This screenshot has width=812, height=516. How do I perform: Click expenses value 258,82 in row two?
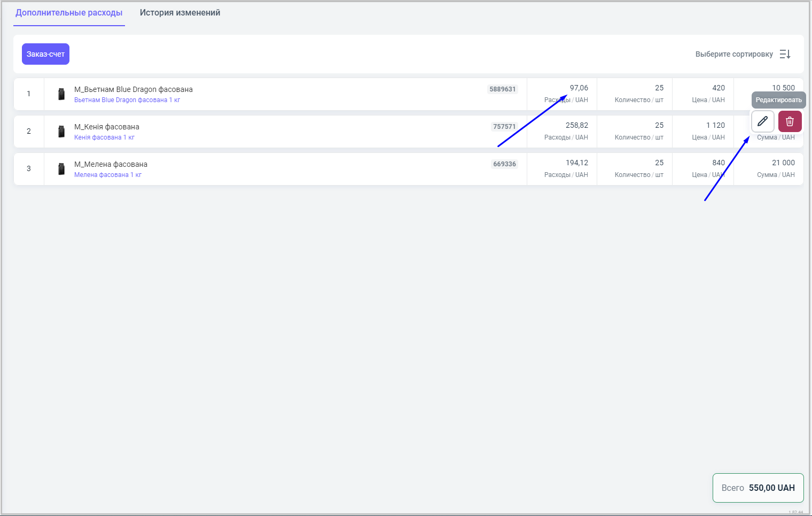click(x=576, y=125)
